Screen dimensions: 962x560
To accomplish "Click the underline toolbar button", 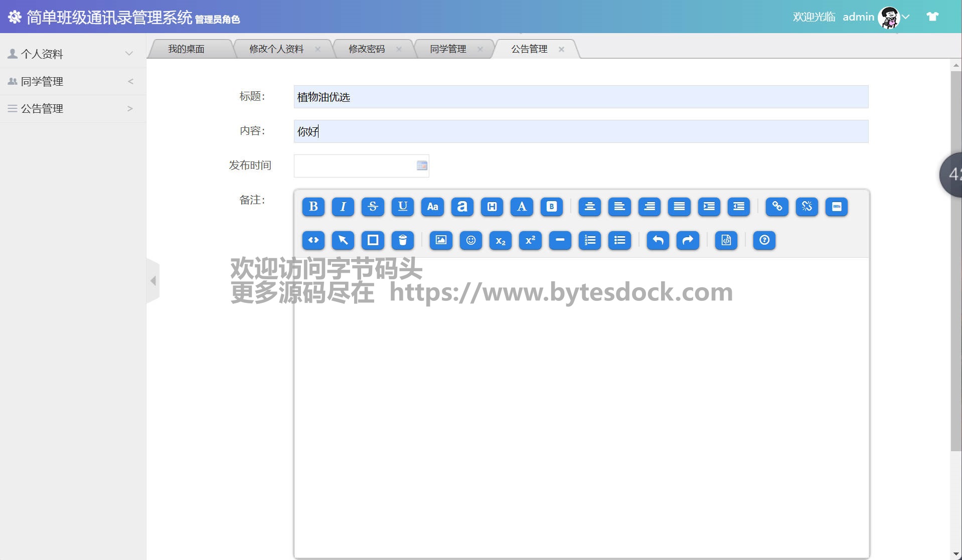I will coord(402,207).
